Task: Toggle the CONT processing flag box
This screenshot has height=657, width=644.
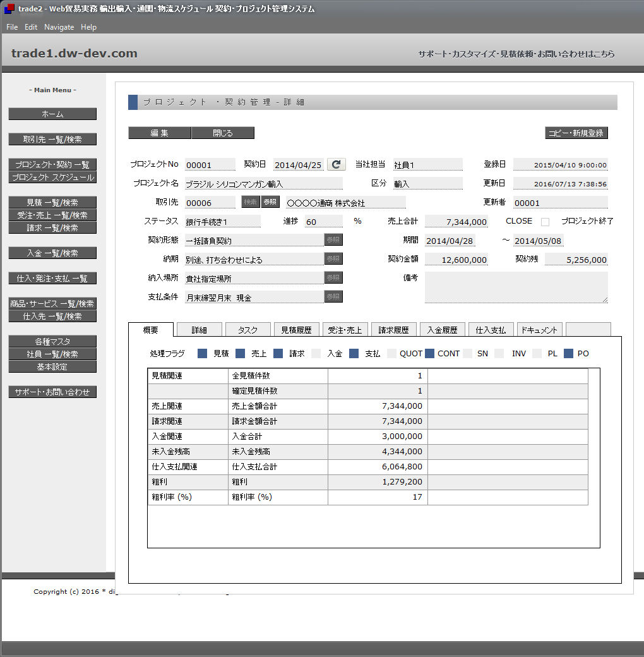Action: pyautogui.click(x=429, y=354)
